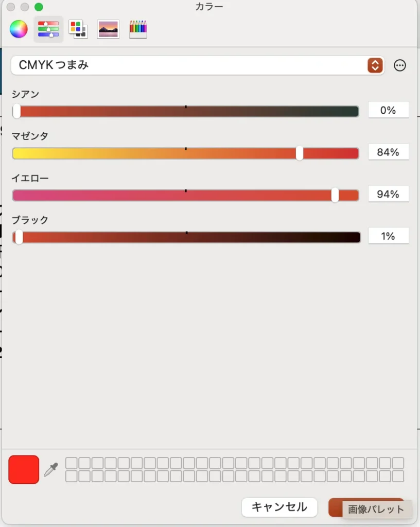Click the ブラック slider handle
Viewport: 420px width, 527px height.
tap(19, 237)
